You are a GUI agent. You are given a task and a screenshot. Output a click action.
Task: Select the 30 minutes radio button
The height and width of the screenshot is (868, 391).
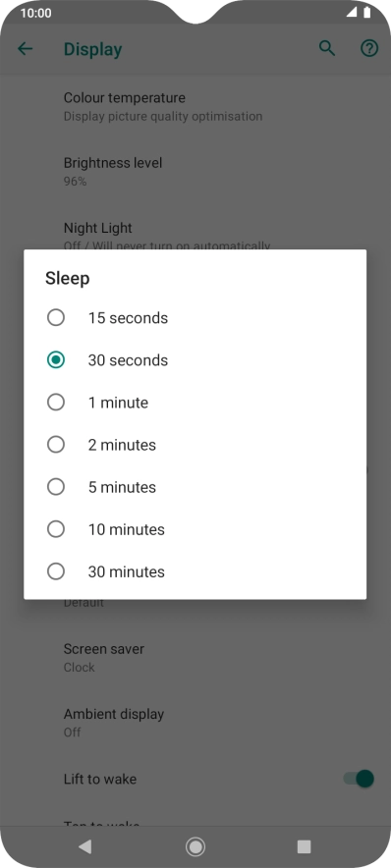pos(56,571)
